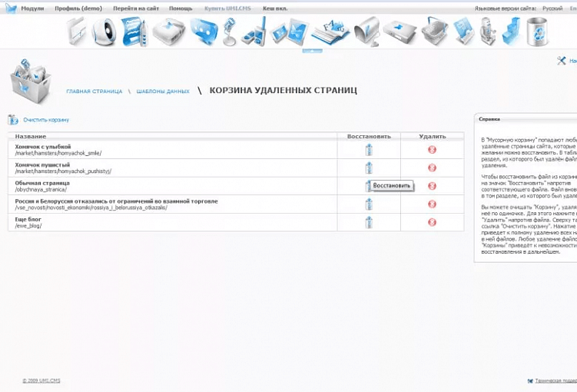Restore the page Хомячок с улыбкой
Viewport: 577px width, 392px height.
coord(369,150)
